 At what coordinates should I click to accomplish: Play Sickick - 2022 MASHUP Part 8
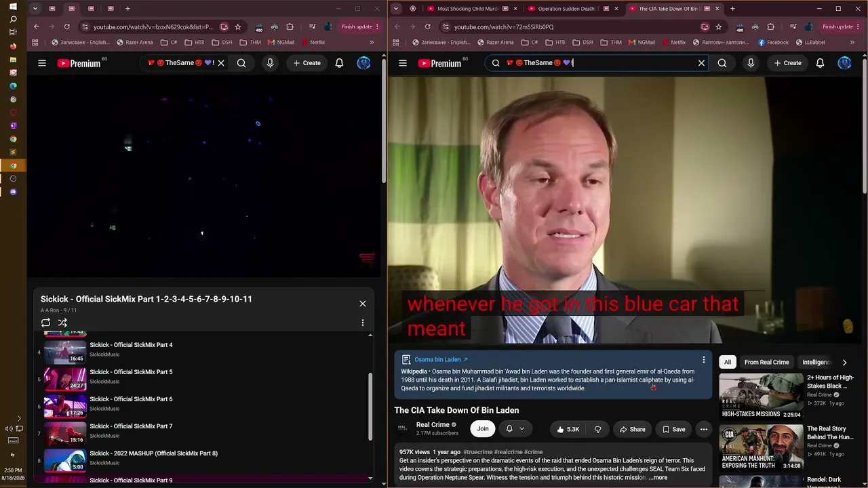[x=202, y=460]
